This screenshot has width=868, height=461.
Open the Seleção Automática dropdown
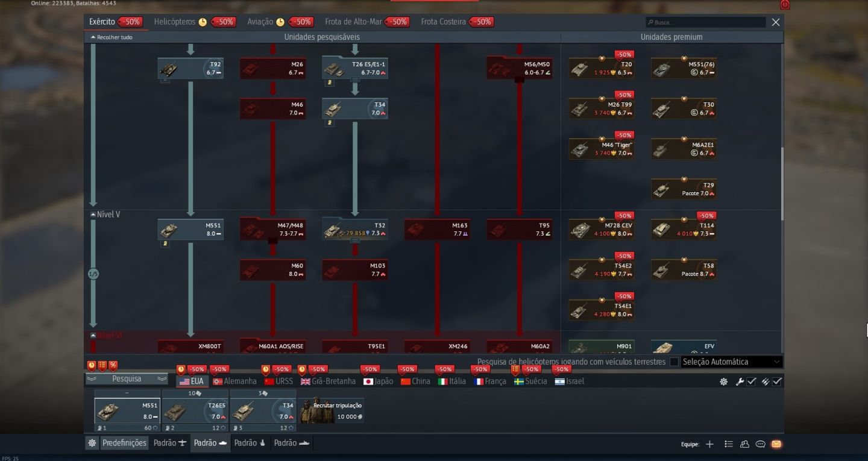click(x=731, y=362)
